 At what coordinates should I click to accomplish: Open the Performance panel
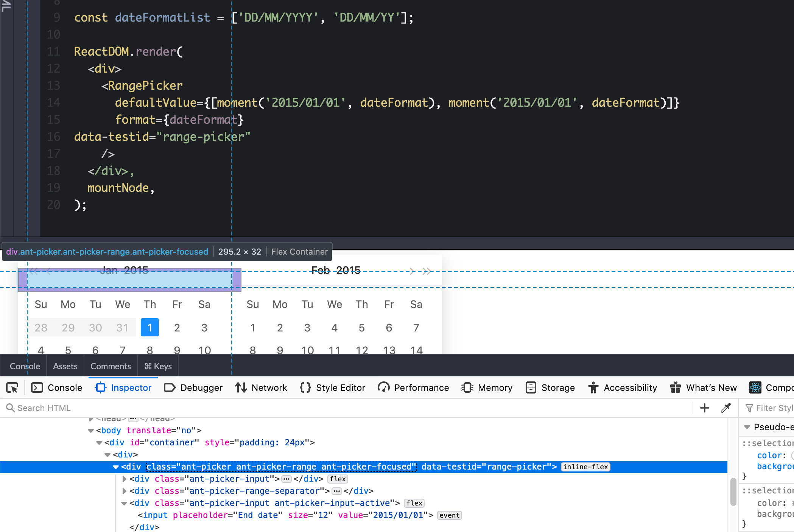pyautogui.click(x=413, y=387)
